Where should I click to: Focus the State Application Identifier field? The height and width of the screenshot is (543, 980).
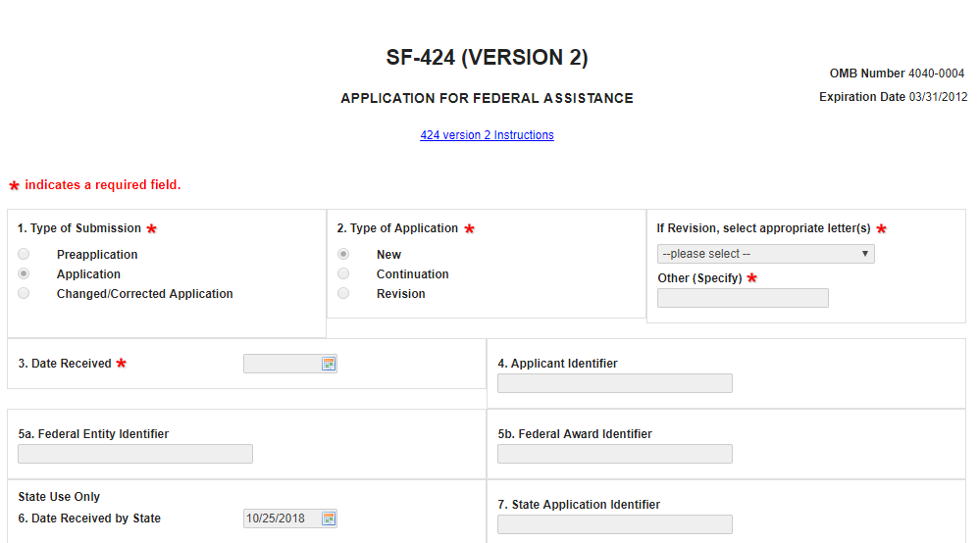614,524
